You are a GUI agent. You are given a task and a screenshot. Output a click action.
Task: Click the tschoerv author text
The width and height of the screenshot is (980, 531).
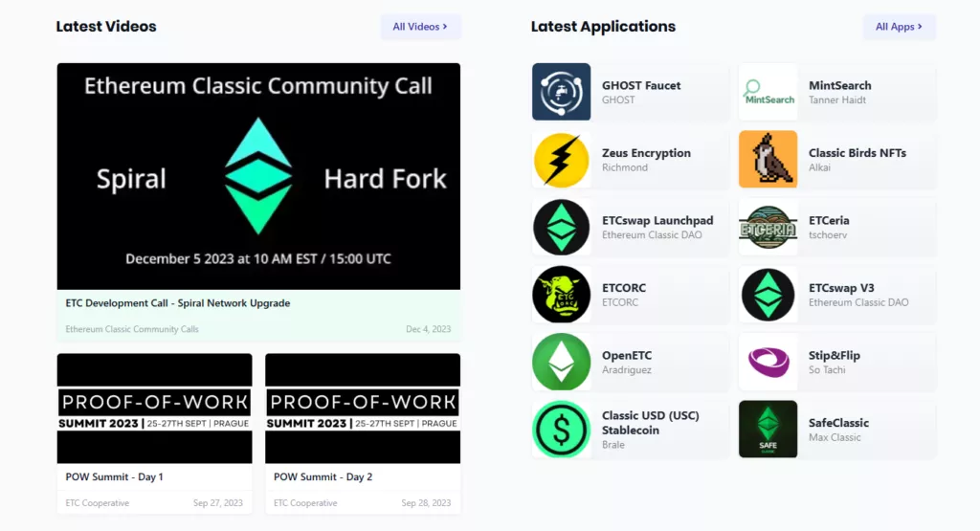point(828,235)
